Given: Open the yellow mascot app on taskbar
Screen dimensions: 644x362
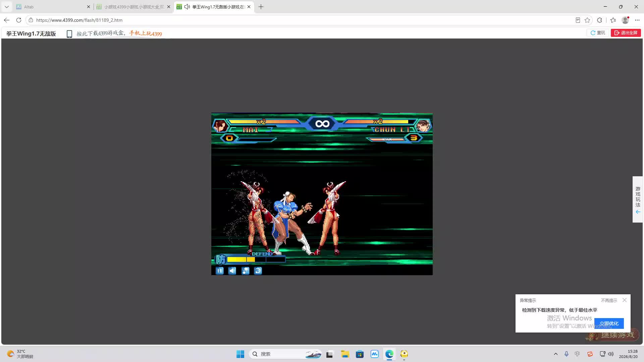Looking at the screenshot, I should click(x=404, y=354).
